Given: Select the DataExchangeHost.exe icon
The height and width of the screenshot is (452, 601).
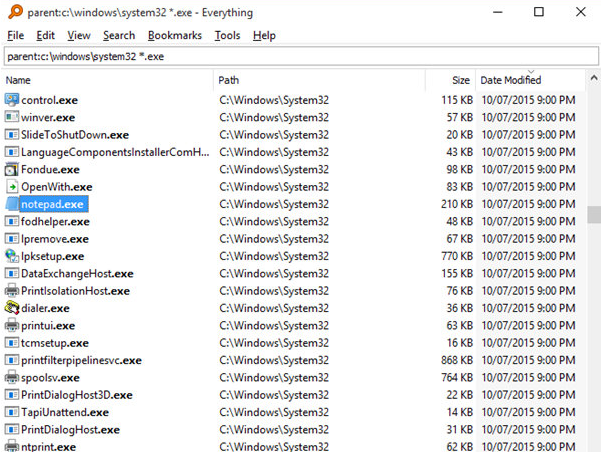Looking at the screenshot, I should coord(11,273).
